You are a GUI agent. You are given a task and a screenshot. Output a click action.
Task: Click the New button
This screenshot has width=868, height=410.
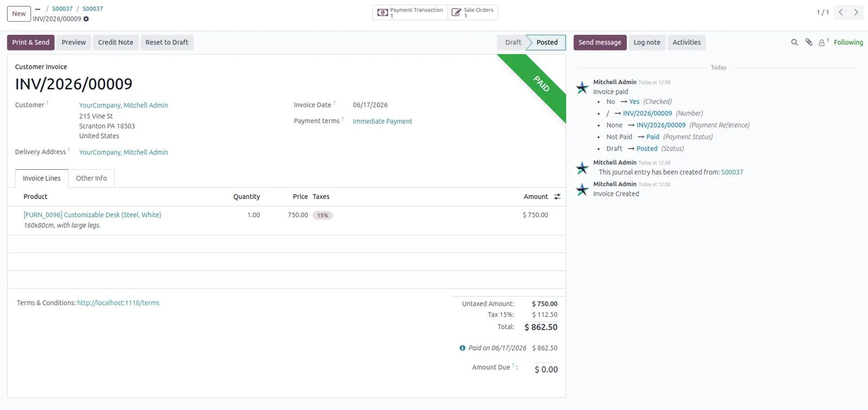coord(19,14)
